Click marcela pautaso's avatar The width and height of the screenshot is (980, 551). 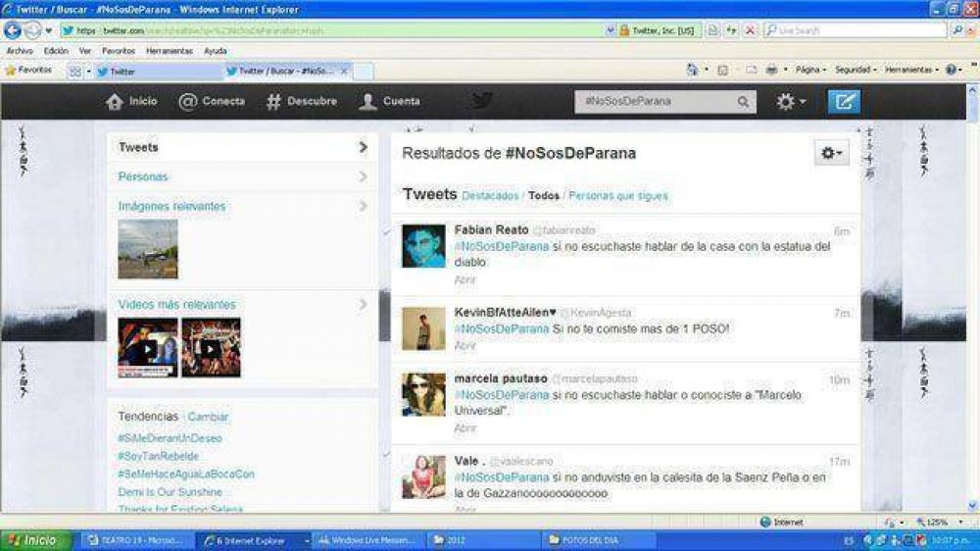(x=423, y=395)
